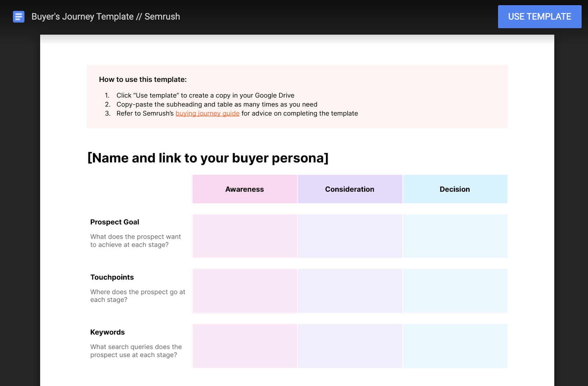Click the USE TEMPLATE button
This screenshot has height=386, width=588.
pyautogui.click(x=539, y=17)
